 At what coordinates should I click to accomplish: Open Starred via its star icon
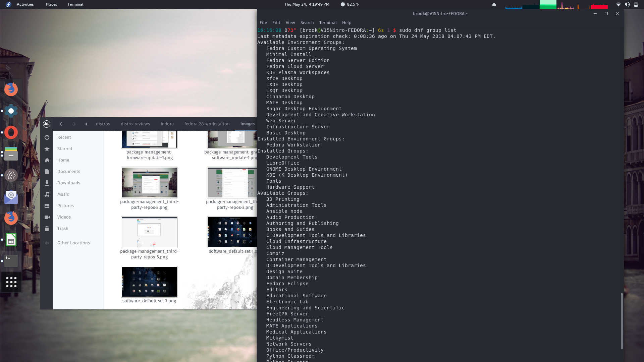click(47, 149)
